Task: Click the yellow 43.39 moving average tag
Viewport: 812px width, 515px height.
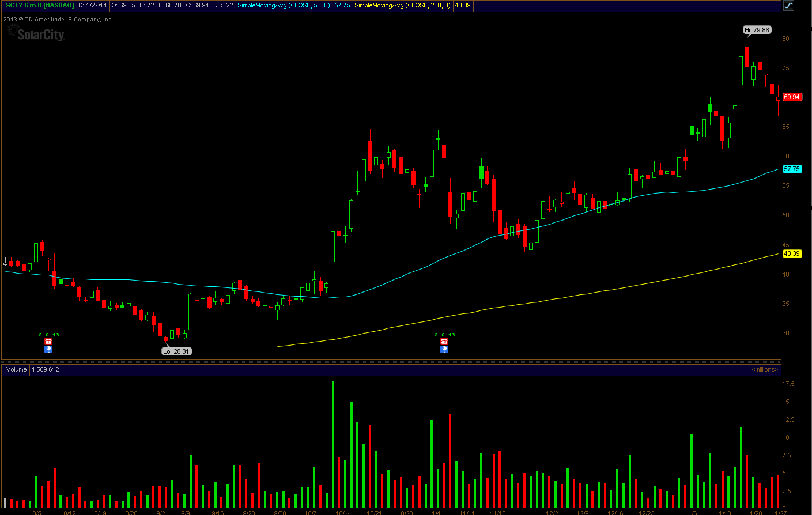Action: (x=792, y=253)
